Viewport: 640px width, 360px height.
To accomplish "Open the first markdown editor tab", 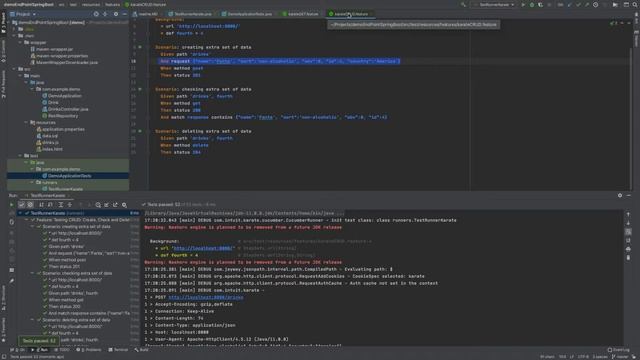I will point(146,14).
